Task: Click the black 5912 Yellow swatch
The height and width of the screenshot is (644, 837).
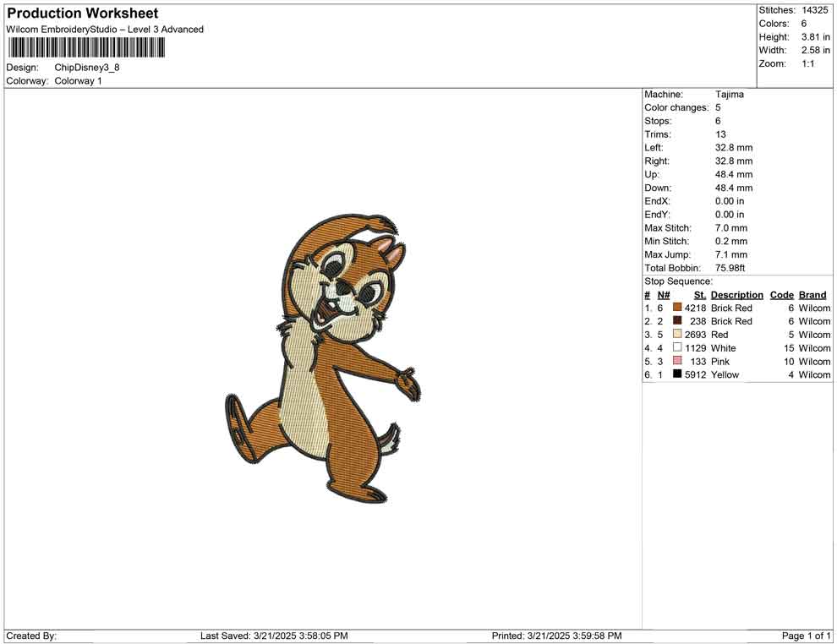Action: coord(677,374)
